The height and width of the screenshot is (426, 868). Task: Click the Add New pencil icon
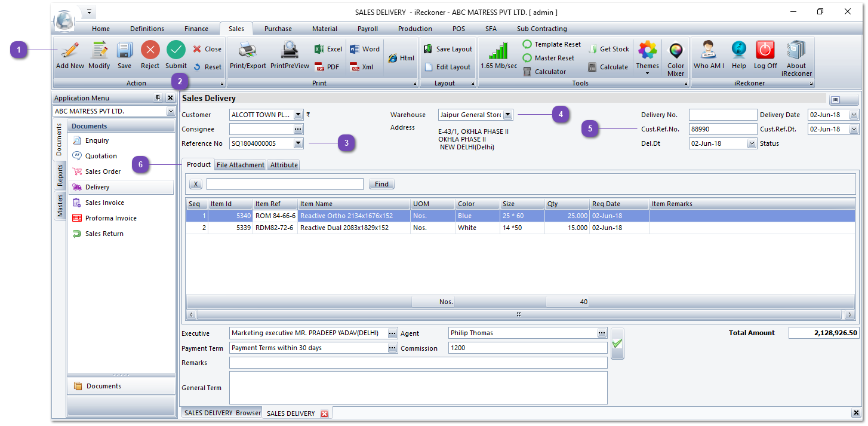(70, 50)
